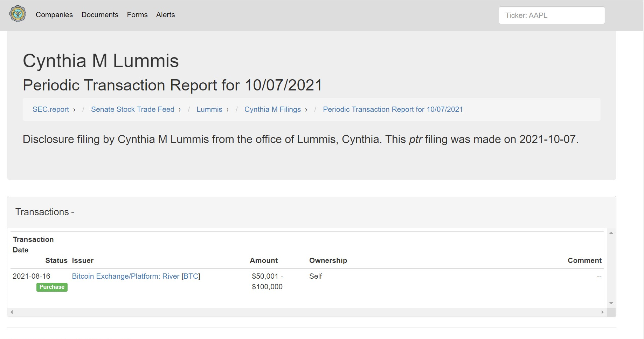The image size is (644, 339).
Task: Go to SEC.report breadcrumb link
Action: click(51, 109)
